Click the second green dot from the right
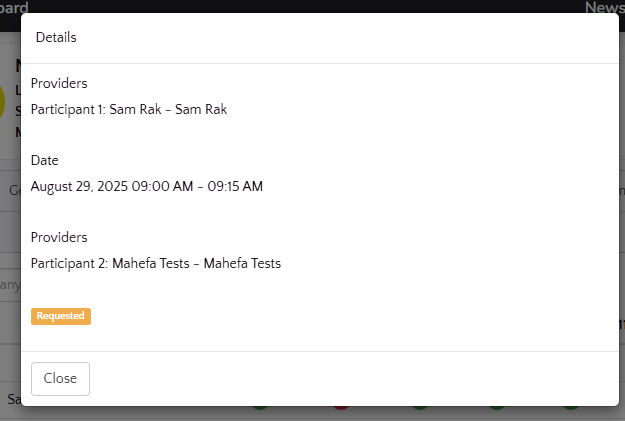Image resolution: width=625 pixels, height=421 pixels. pyautogui.click(x=497, y=408)
